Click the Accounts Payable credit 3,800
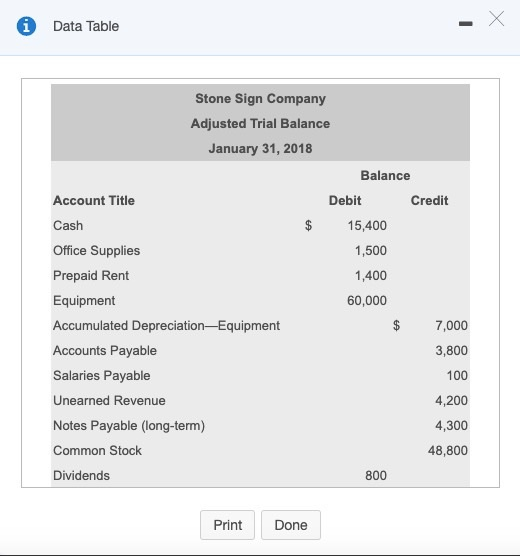Image resolution: width=520 pixels, height=556 pixels. click(x=452, y=351)
